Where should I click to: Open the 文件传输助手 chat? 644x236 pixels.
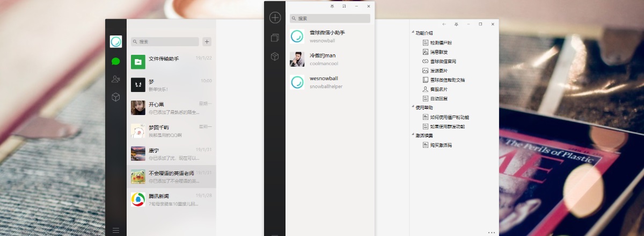pos(171,62)
